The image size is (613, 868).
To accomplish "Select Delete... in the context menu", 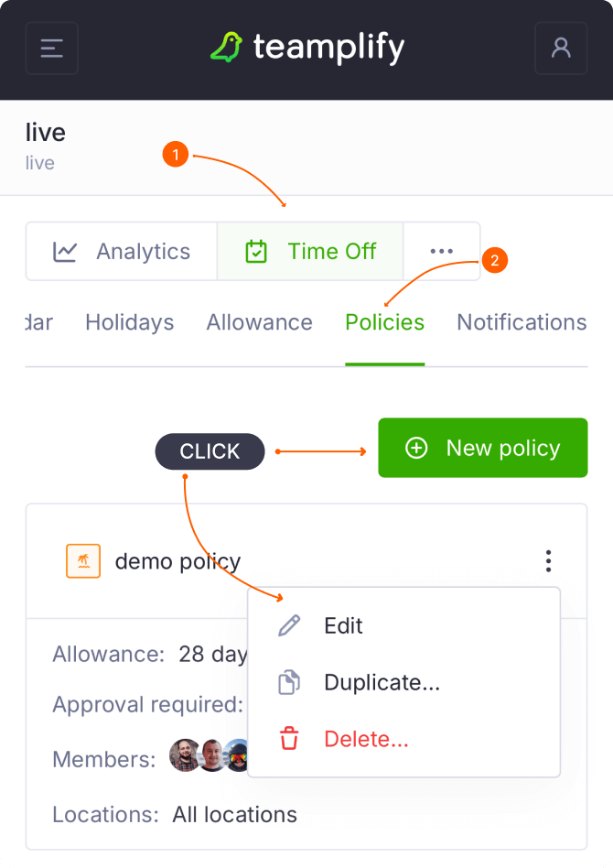I will (x=366, y=739).
